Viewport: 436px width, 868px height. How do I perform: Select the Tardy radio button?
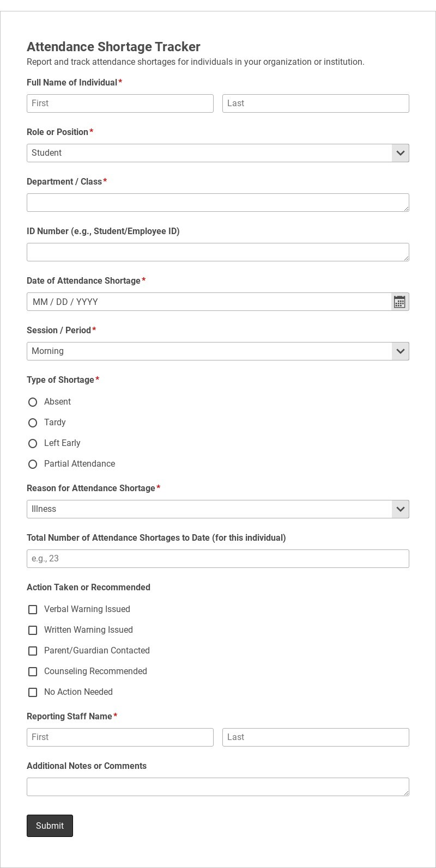pos(33,423)
